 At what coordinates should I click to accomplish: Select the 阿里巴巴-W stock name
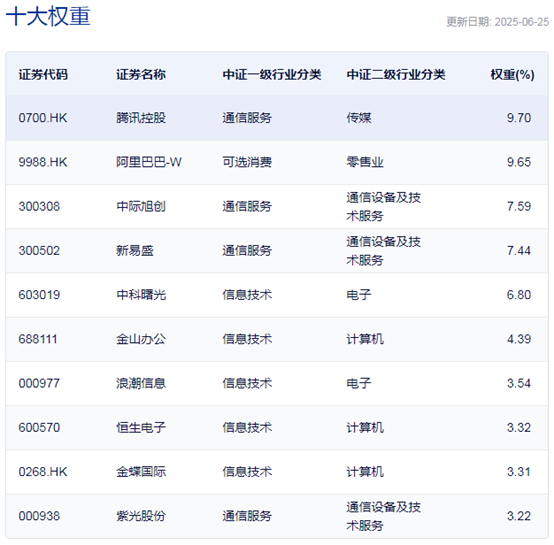click(149, 162)
